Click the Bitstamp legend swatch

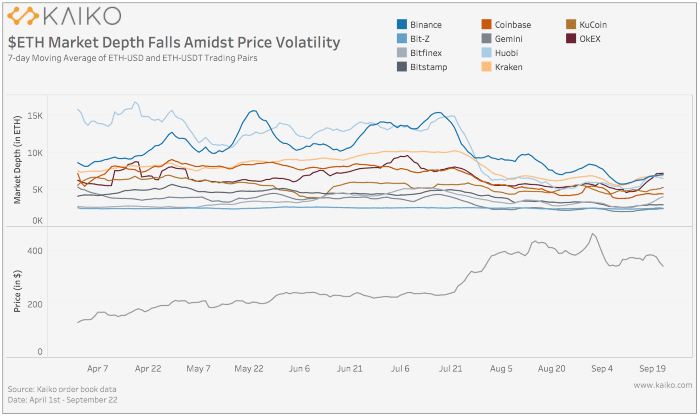402,67
